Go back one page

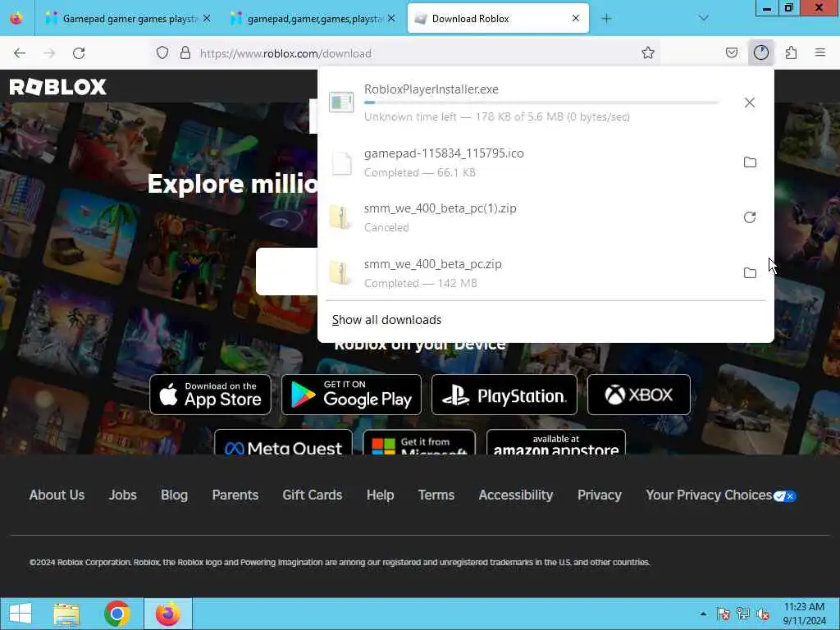click(x=20, y=52)
